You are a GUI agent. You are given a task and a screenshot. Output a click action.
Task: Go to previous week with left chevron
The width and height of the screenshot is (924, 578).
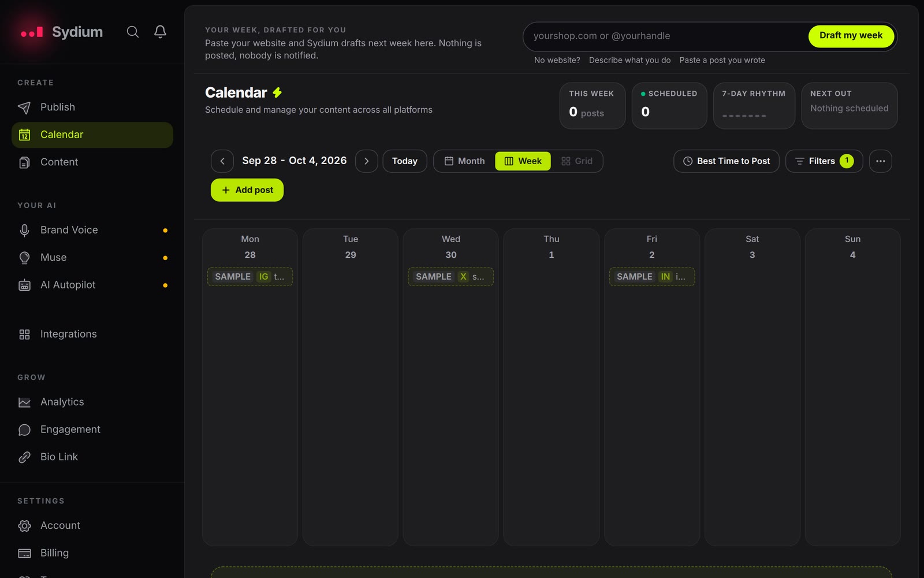tap(222, 161)
